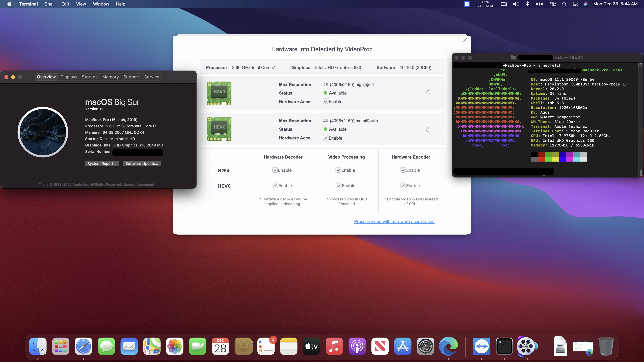Switch to Terminal via Dock icon
Image resolution: width=644 pixels, height=362 pixels.
(x=504, y=346)
